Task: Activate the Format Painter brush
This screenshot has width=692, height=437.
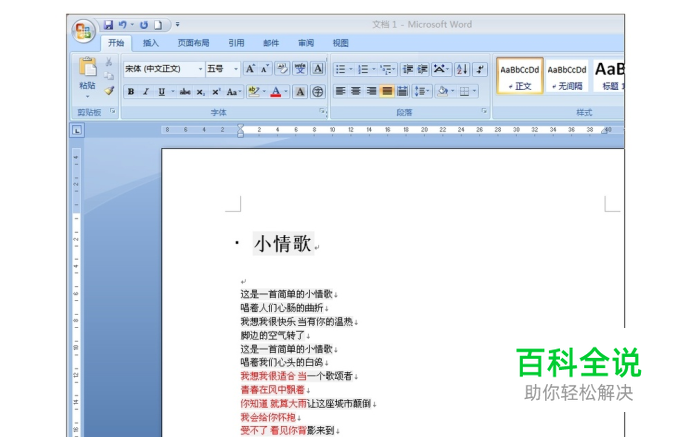Action: pyautogui.click(x=109, y=90)
